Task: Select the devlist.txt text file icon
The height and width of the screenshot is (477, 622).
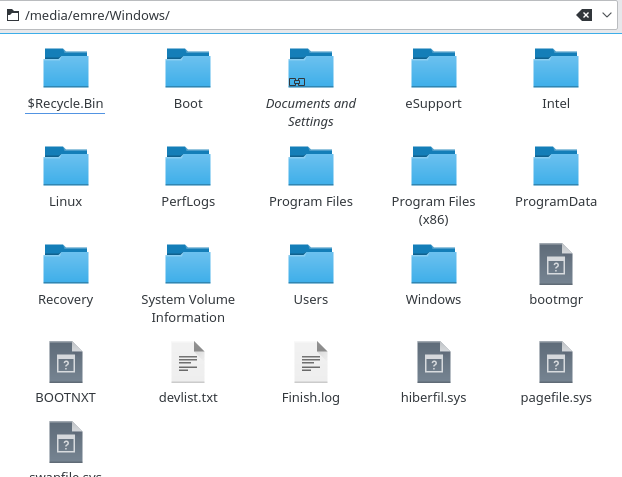Action: 188,362
